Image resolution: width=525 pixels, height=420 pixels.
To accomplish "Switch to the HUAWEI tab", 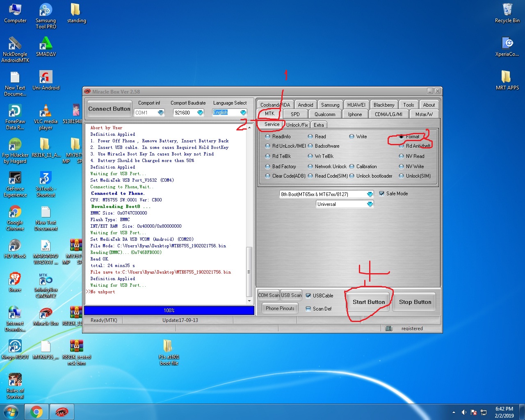I will tap(356, 105).
